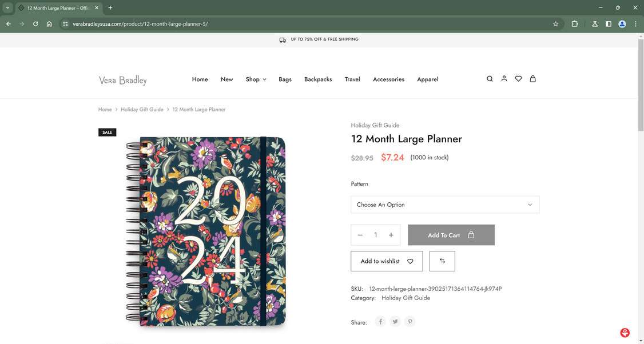The height and width of the screenshot is (344, 644).
Task: Expand the Shop menu chevron
Action: [264, 79]
